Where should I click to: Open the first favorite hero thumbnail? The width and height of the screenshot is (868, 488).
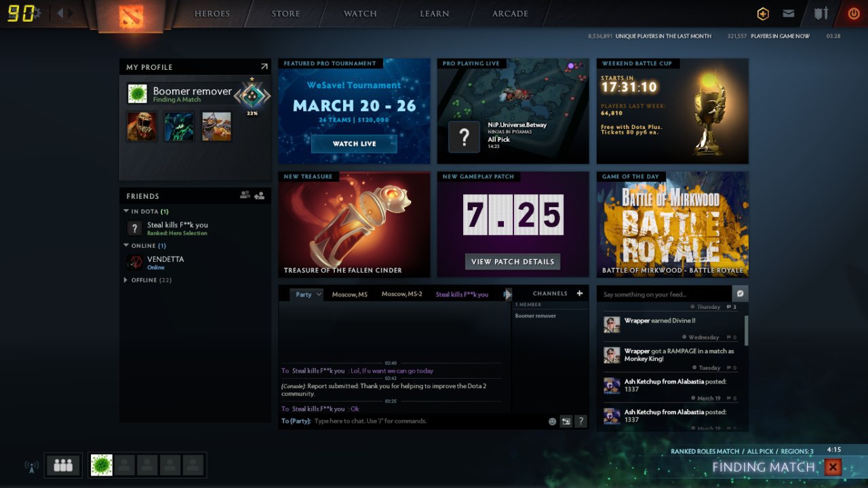pyautogui.click(x=142, y=126)
